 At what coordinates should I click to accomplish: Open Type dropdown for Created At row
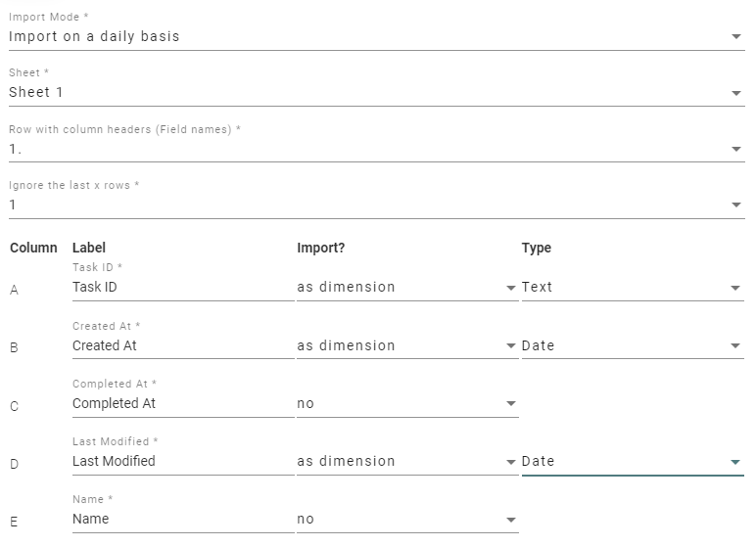click(x=632, y=345)
